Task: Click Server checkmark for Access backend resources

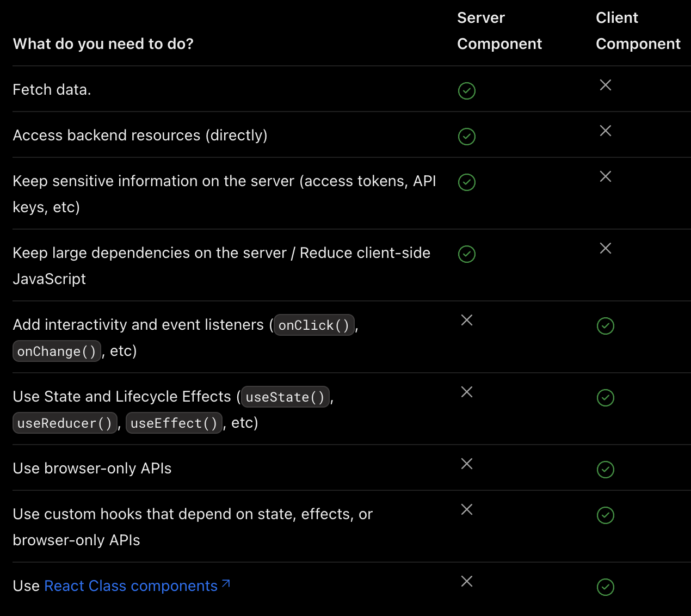Action: pos(467,137)
